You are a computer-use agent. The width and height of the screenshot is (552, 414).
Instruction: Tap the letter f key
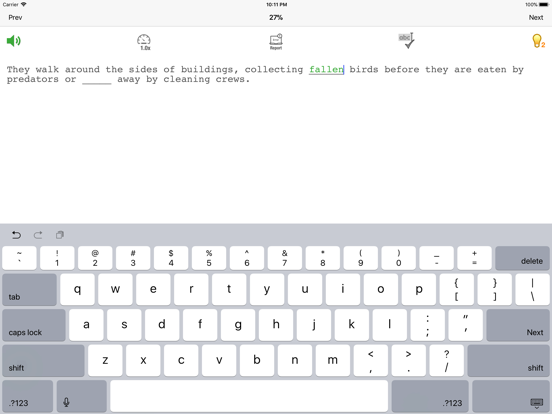click(200, 325)
